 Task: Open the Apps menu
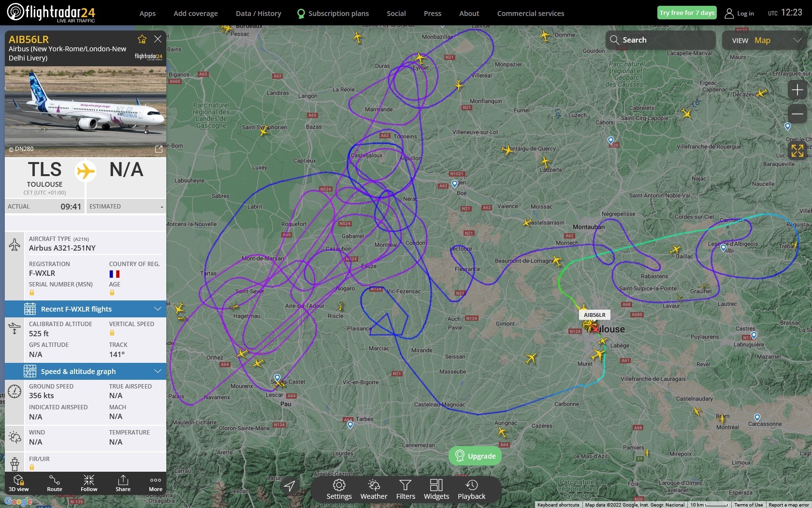(147, 14)
